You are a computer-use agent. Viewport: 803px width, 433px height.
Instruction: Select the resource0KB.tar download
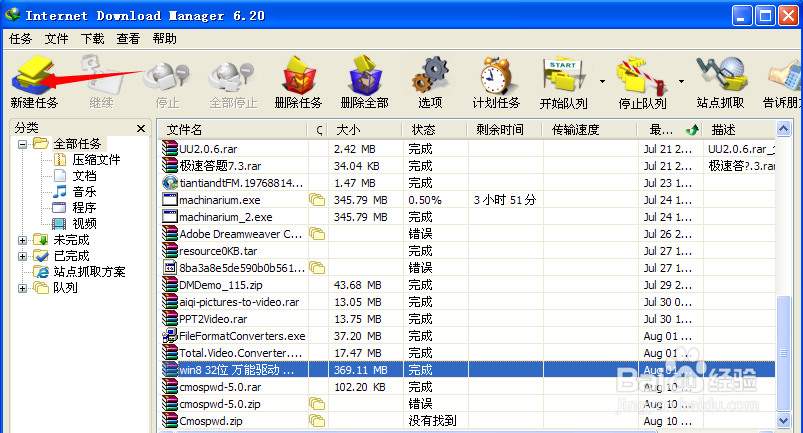(467, 251)
